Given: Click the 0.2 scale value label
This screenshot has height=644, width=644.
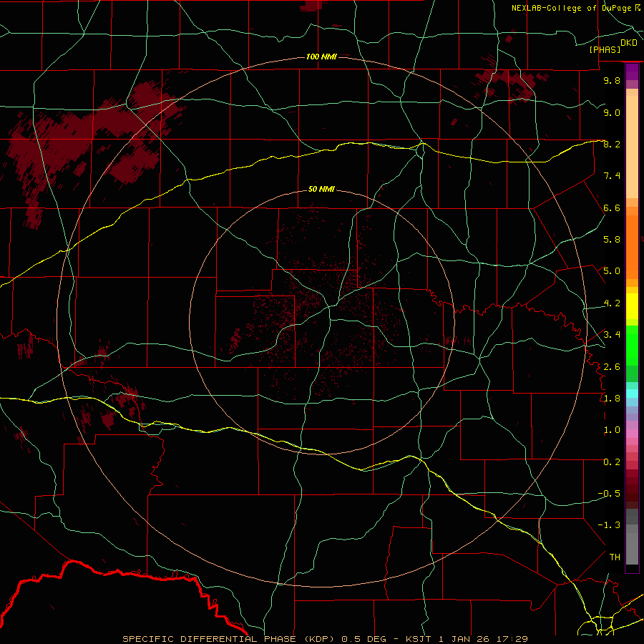Looking at the screenshot, I should (x=612, y=462).
